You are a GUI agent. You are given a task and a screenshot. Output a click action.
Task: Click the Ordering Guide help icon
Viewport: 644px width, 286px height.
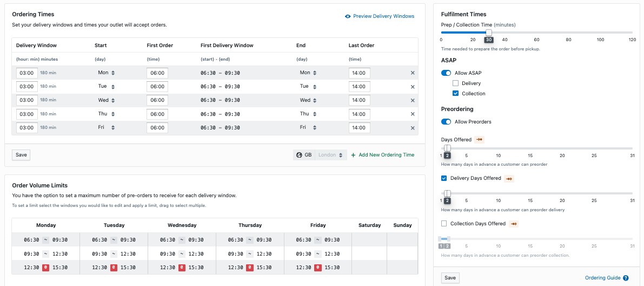(x=626, y=278)
